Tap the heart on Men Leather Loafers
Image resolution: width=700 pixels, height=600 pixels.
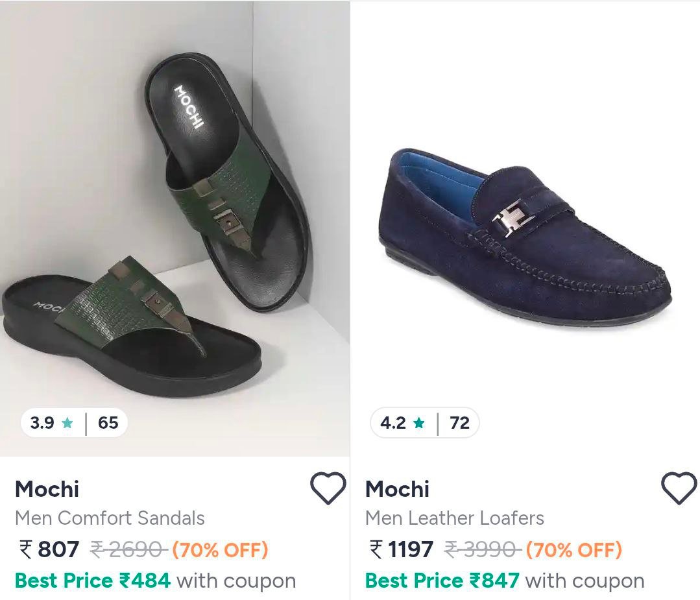679,488
